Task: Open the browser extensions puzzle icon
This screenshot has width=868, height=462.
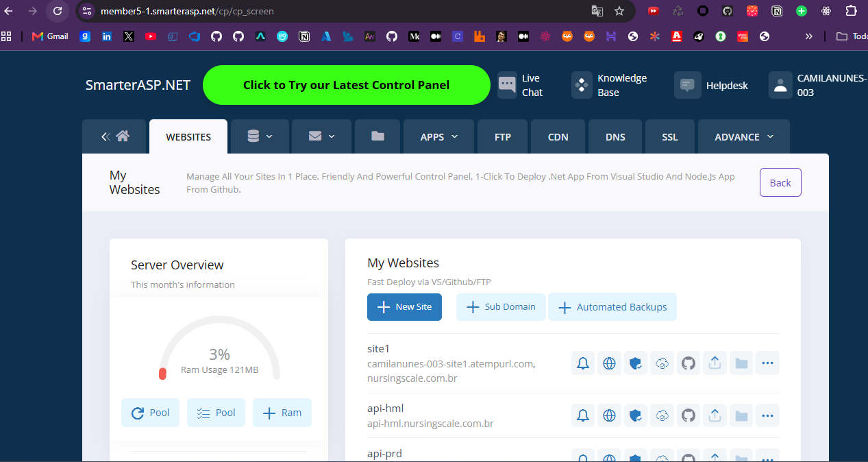Action: point(851,11)
